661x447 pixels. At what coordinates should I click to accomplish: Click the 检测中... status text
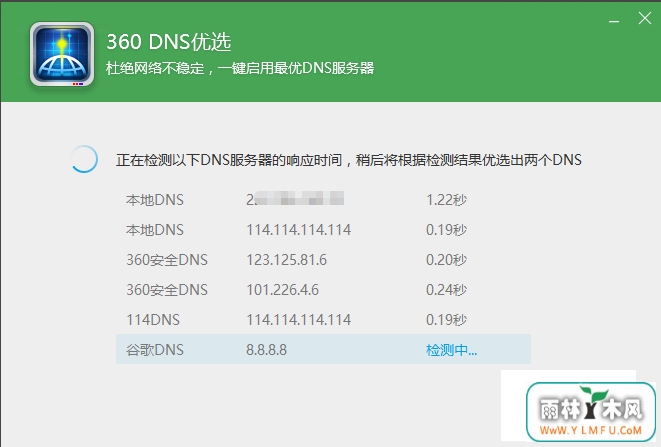click(x=451, y=350)
